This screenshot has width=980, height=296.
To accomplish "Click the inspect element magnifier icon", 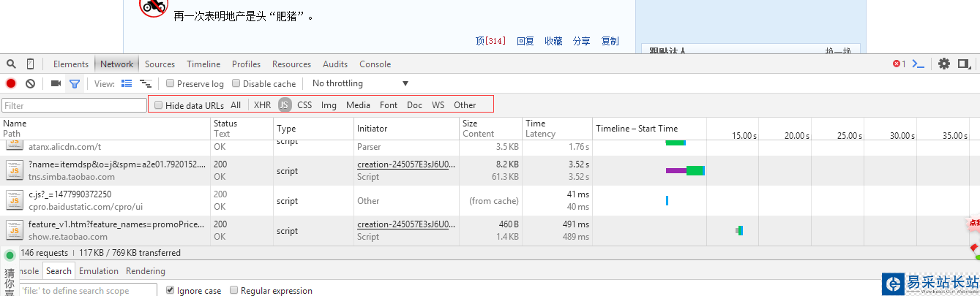I will click(x=12, y=64).
